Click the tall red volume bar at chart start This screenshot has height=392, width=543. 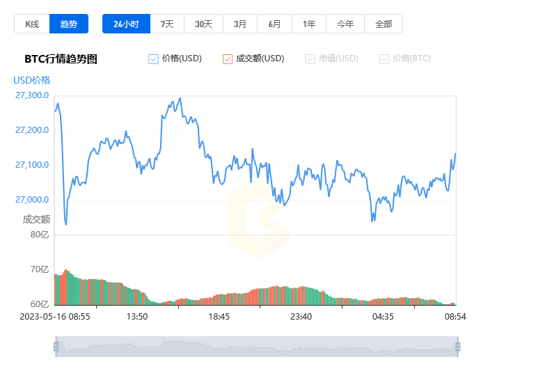65,287
